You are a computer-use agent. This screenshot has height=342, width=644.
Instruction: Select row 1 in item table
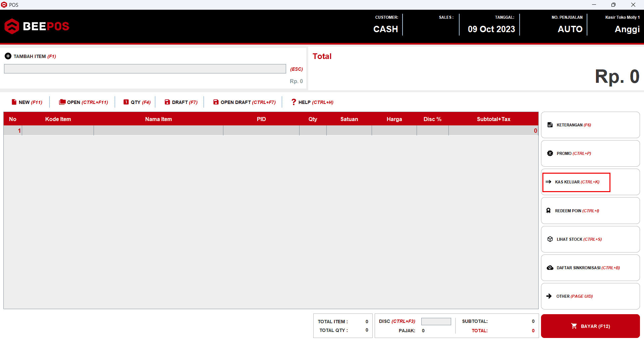click(x=271, y=130)
